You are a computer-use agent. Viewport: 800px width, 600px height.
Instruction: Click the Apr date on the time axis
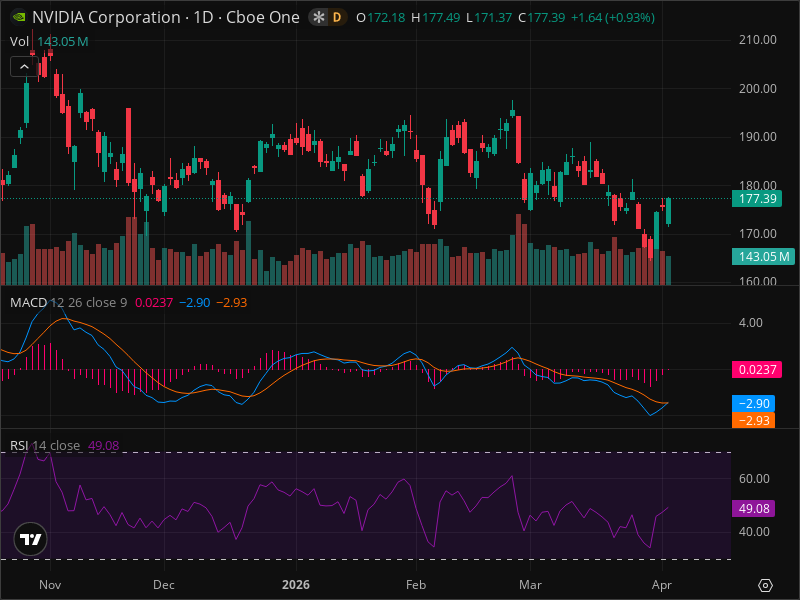tap(662, 585)
